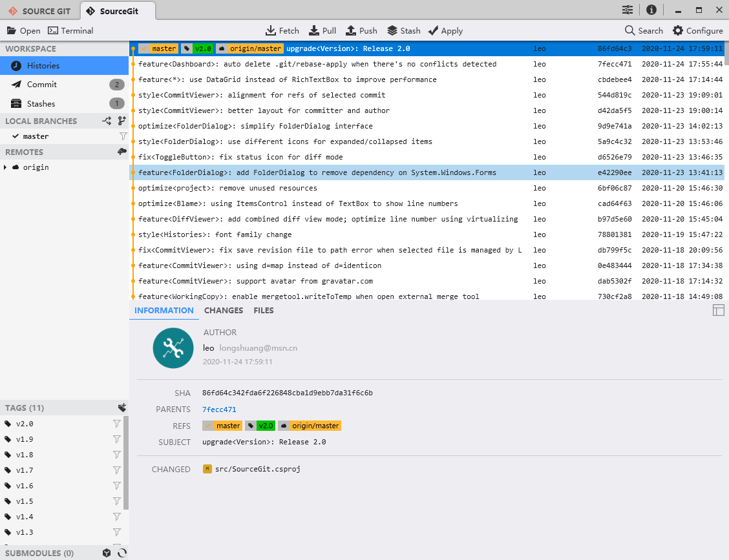Viewport: 729px width, 560px height.
Task: Switch to the CHANGES tab
Action: (224, 311)
